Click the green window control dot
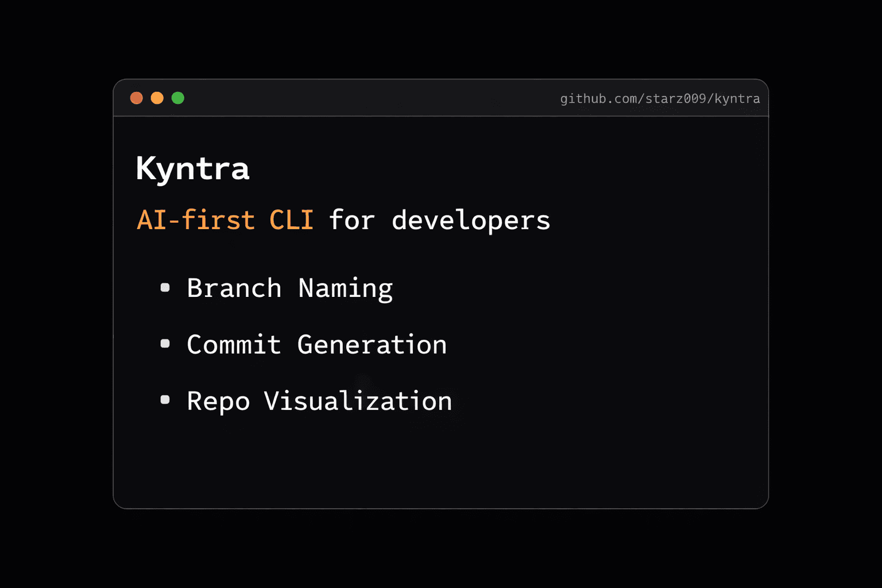Image resolution: width=882 pixels, height=588 pixels. [178, 98]
